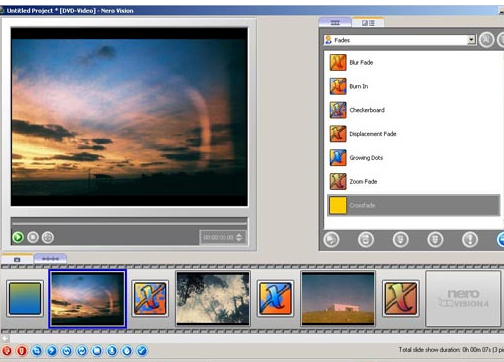The height and width of the screenshot is (362, 504).
Task: Select the tree silhouette slide thumbnail
Action: (213, 298)
